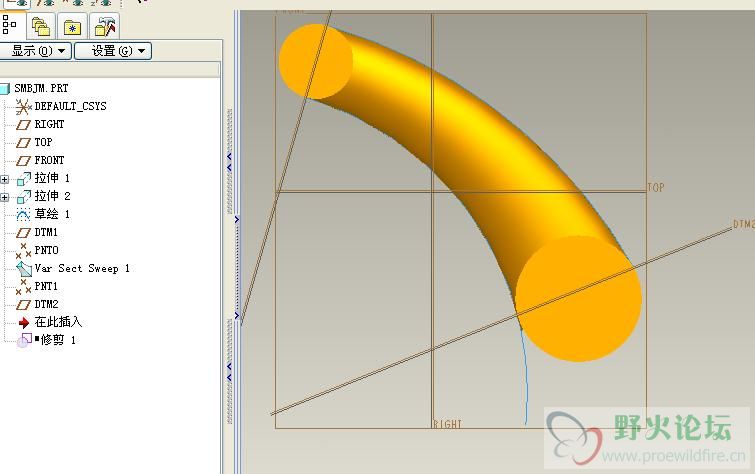
Task: Click the PNT0 point icon
Action: (23, 250)
